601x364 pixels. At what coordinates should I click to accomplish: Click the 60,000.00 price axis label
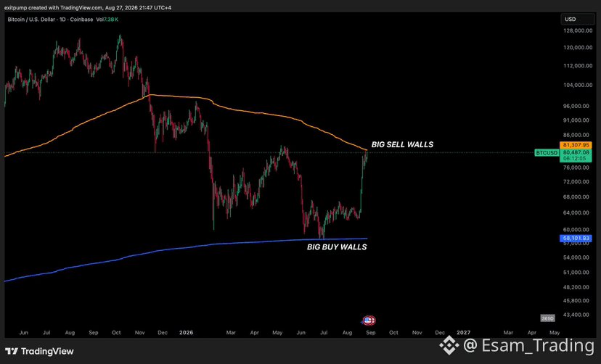578,230
